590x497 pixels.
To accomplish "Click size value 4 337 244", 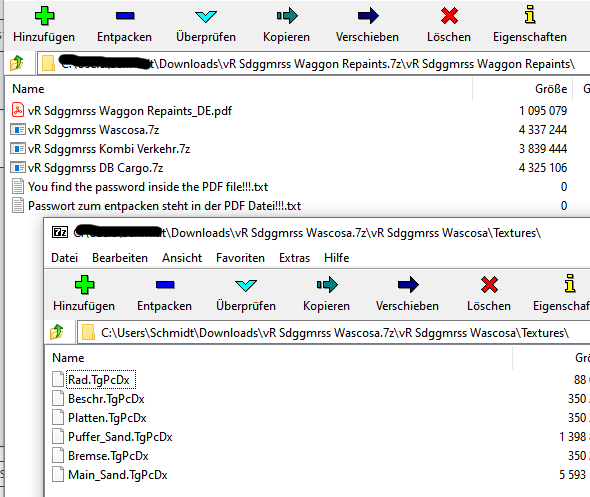I will [543, 130].
